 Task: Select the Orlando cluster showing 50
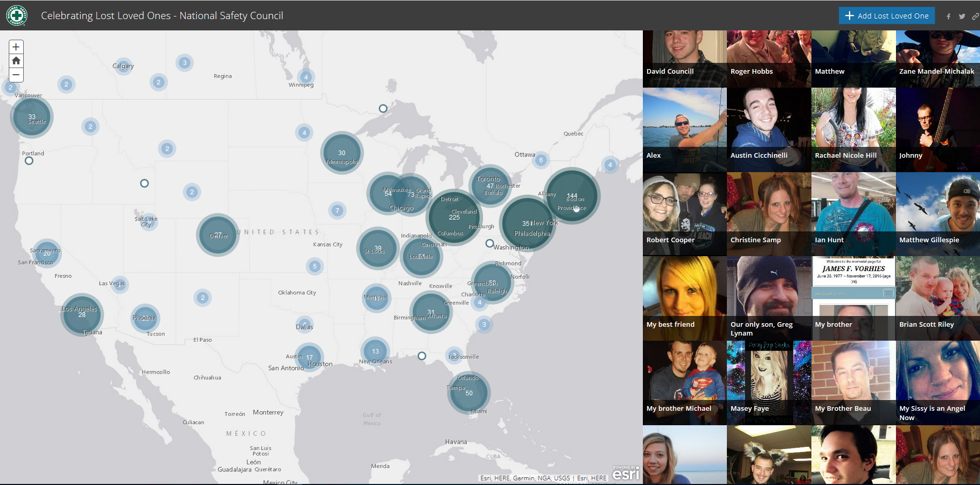coord(469,393)
